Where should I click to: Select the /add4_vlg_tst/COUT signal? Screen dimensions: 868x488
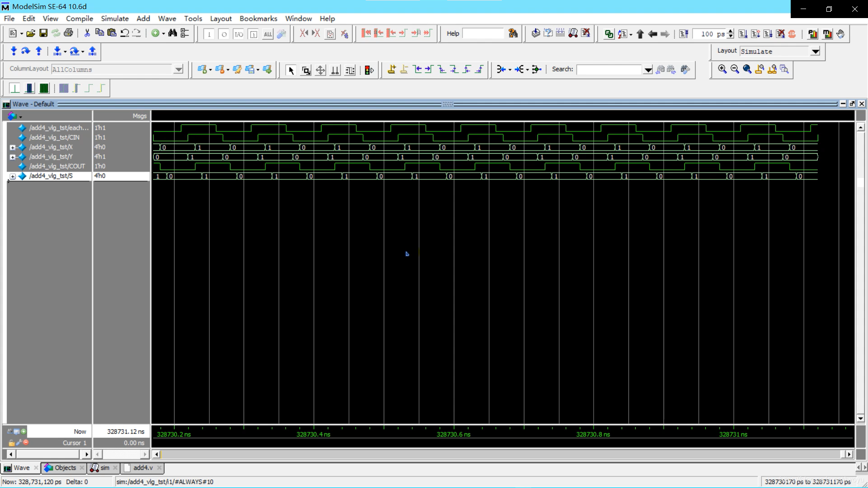point(57,166)
